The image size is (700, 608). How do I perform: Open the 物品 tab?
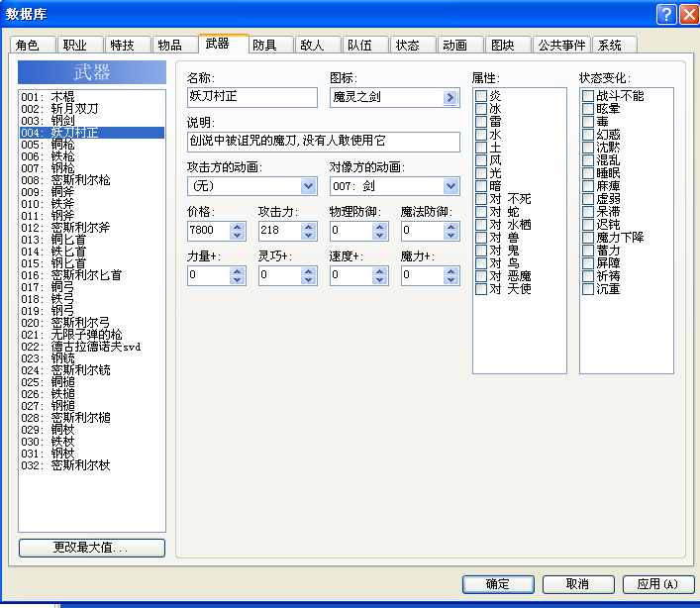pyautogui.click(x=175, y=46)
